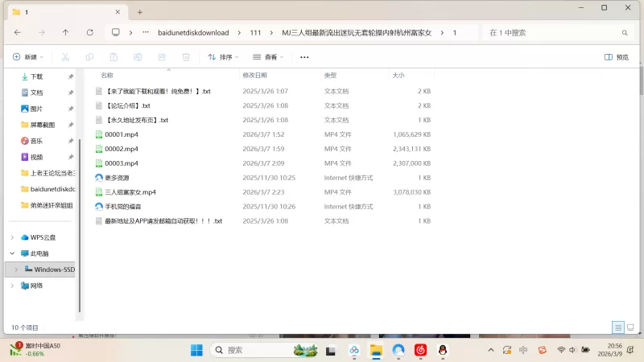Viewport: 644px width, 362px height.
Task: Switch to details view in status bar
Action: click(x=617, y=327)
